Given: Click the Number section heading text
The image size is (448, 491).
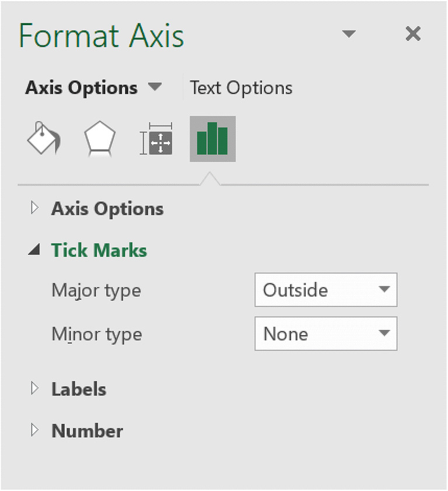Looking at the screenshot, I should [87, 431].
